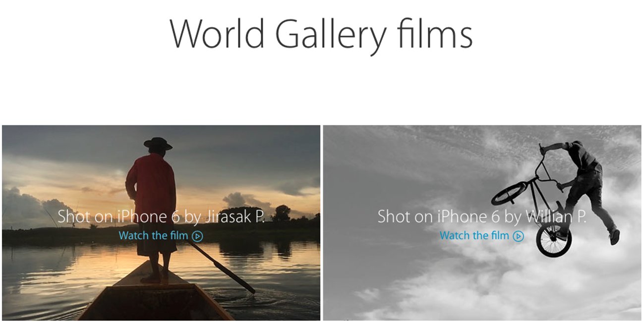The height and width of the screenshot is (322, 644).
Task: Click the rider's extended foot in the BMX photo
Action: [x=614, y=236]
